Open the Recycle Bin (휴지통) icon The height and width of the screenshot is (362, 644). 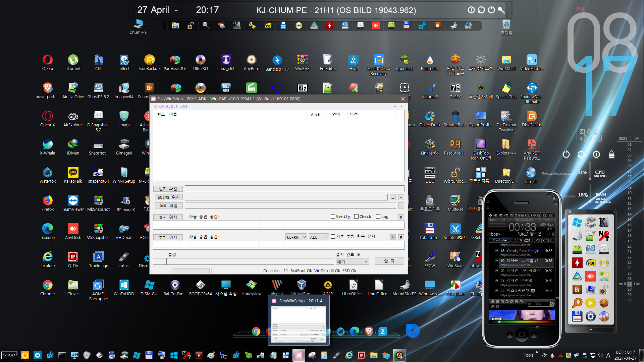tap(506, 27)
